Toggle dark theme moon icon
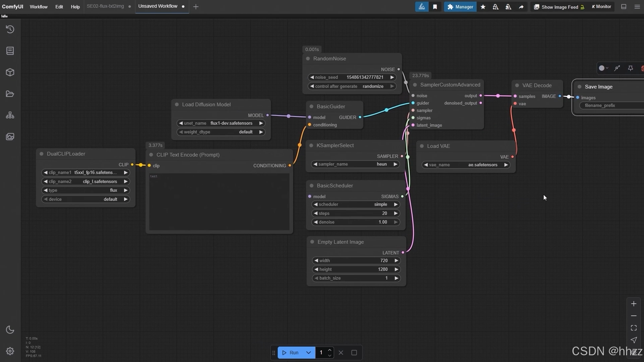The image size is (644, 362). 10,330
